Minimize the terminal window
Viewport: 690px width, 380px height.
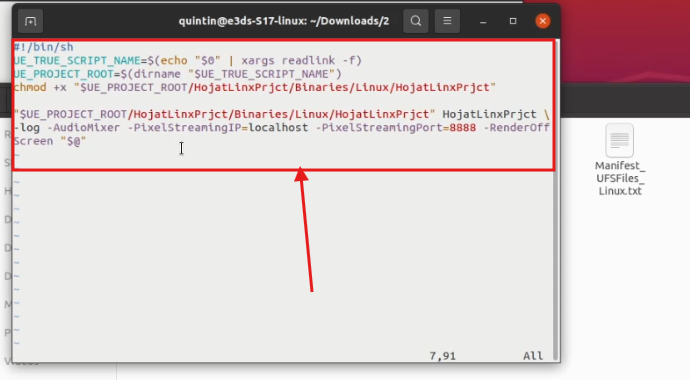(483, 21)
